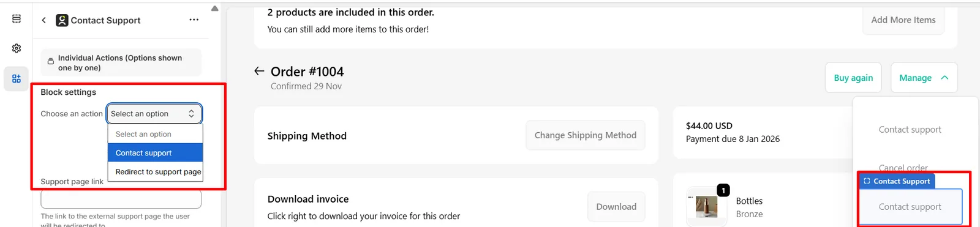Focus the Support page link input field

[x=121, y=199]
